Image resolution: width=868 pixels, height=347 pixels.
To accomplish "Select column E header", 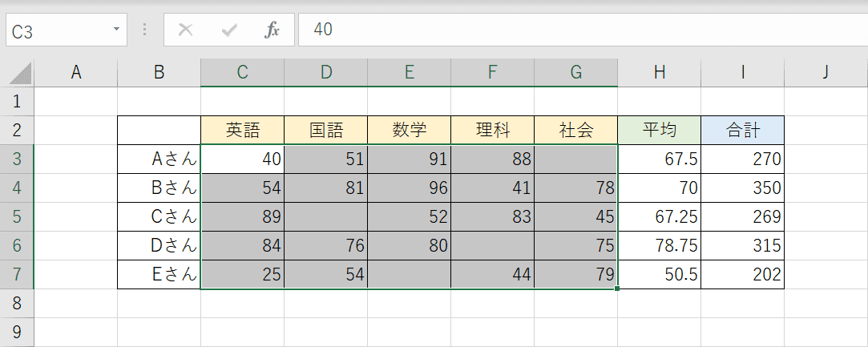I will pos(410,72).
